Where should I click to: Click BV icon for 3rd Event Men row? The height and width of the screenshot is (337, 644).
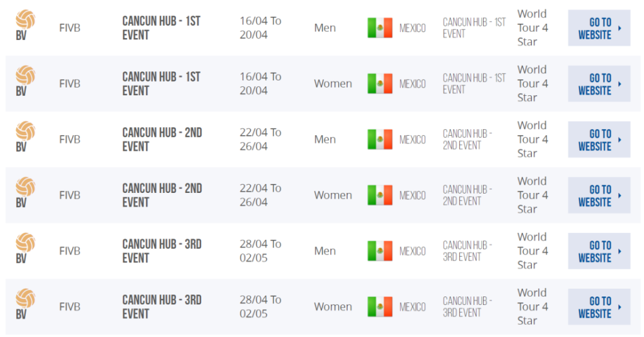pyautogui.click(x=25, y=248)
